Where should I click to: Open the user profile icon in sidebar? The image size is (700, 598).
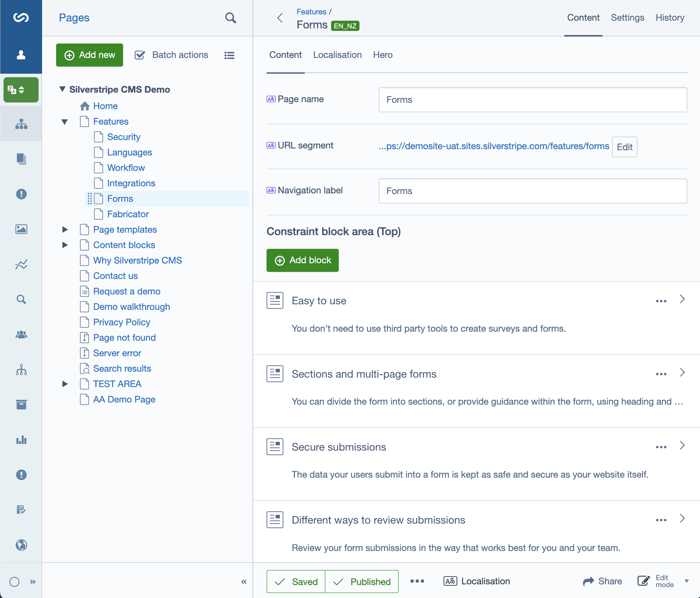(21, 55)
